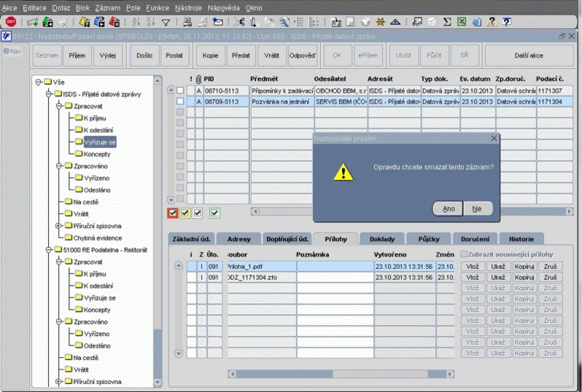Screen dimensions: 582x392
Task: Open the Nástroje menu
Action: click(188, 7)
